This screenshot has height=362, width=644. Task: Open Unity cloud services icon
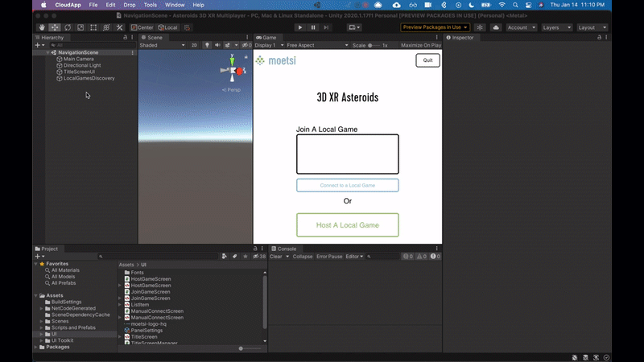click(x=495, y=27)
